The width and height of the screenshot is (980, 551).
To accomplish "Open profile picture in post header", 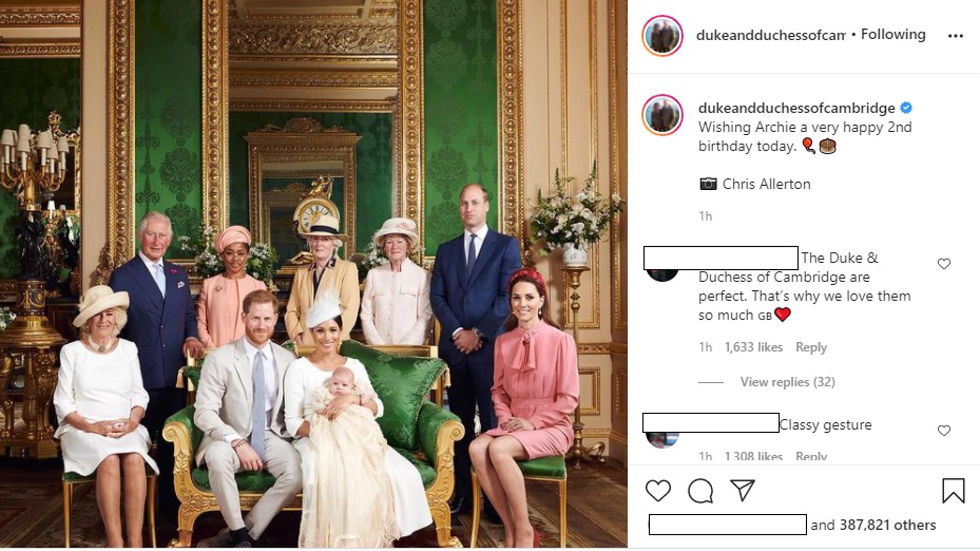I will pos(662,36).
